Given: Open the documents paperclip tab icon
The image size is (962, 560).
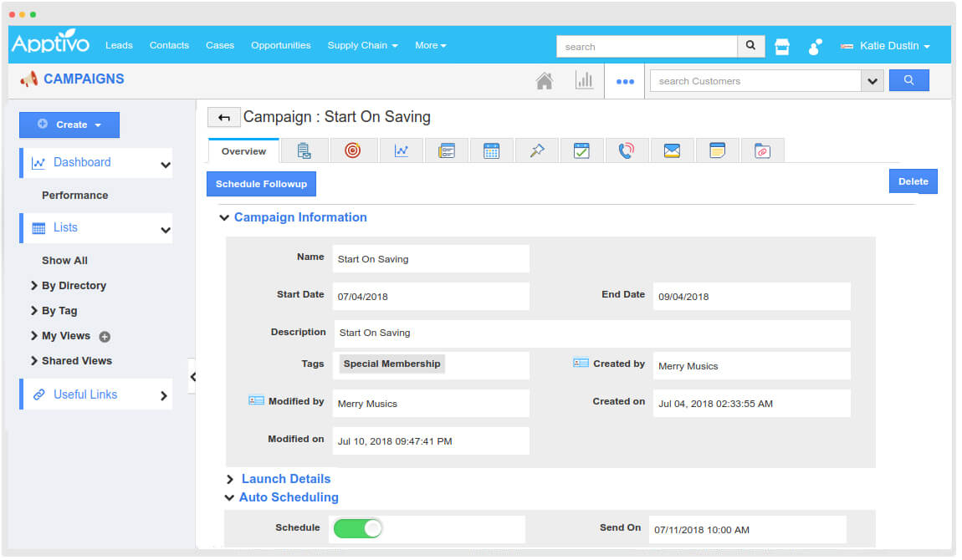Looking at the screenshot, I should point(763,150).
